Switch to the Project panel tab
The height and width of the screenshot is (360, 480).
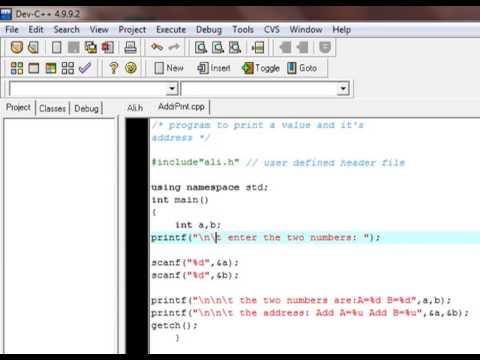(x=18, y=108)
